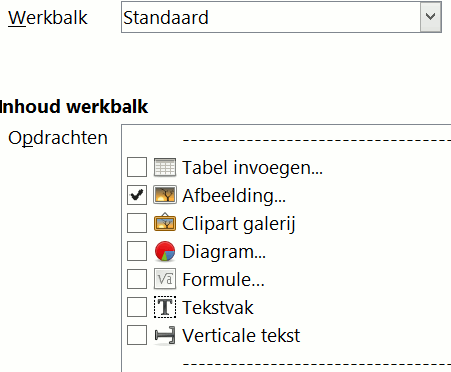Enable the Tabel invoegen checkbox
The width and height of the screenshot is (451, 372).
tap(137, 167)
